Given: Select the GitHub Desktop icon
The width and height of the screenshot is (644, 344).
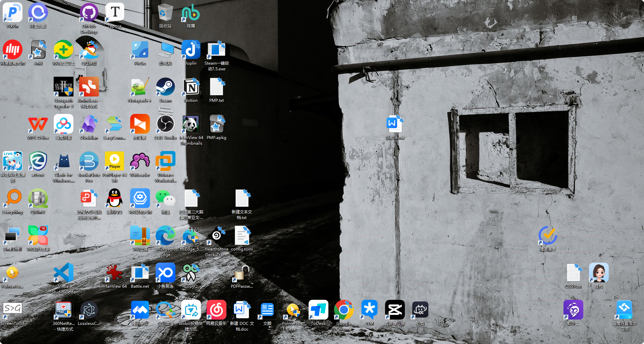Looking at the screenshot, I should (89, 13).
